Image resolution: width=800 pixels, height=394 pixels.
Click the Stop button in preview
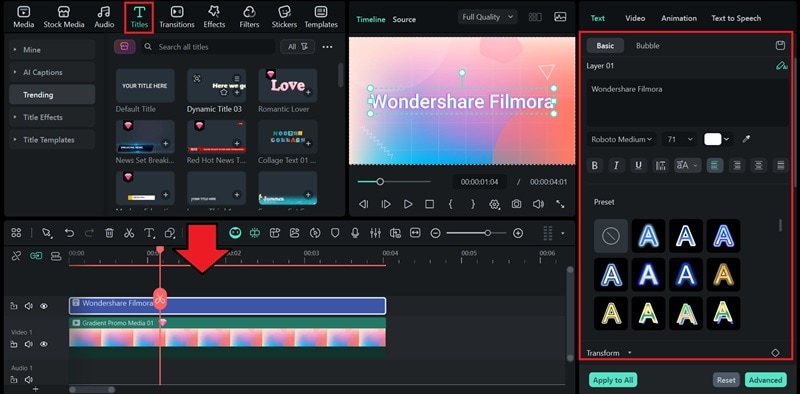coord(430,204)
